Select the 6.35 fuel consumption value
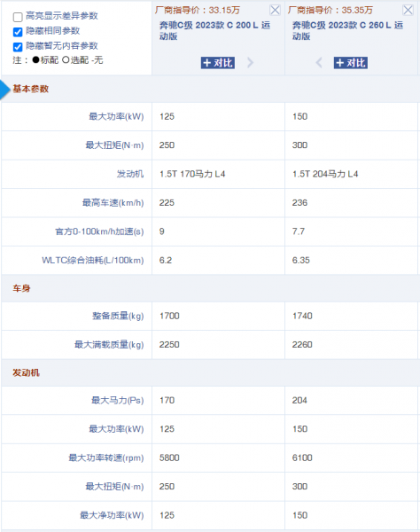This screenshot has height=532, width=420. point(300,260)
